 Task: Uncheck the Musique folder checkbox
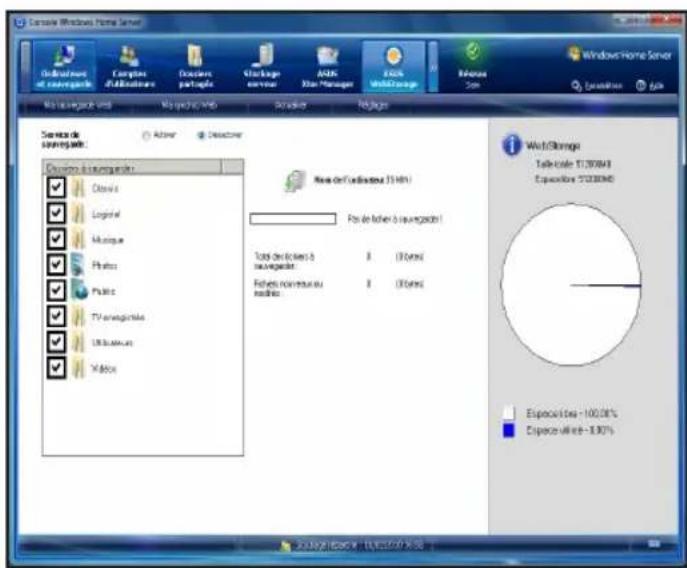(56, 239)
